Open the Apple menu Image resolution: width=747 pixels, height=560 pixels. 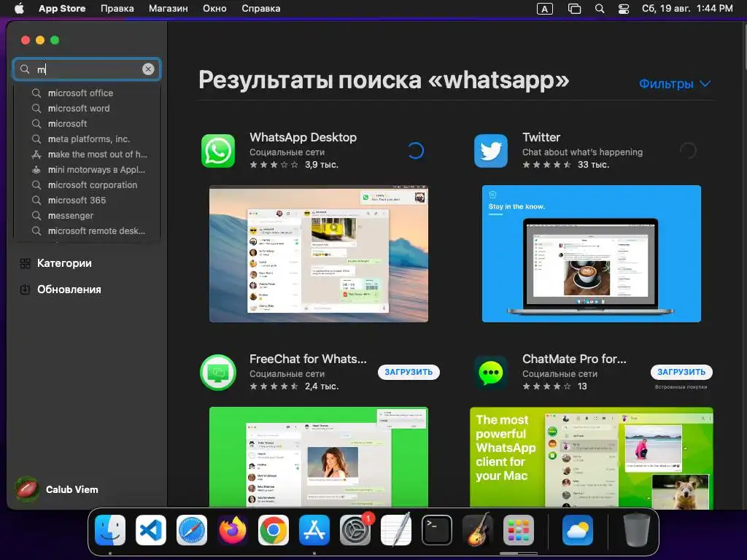[19, 9]
